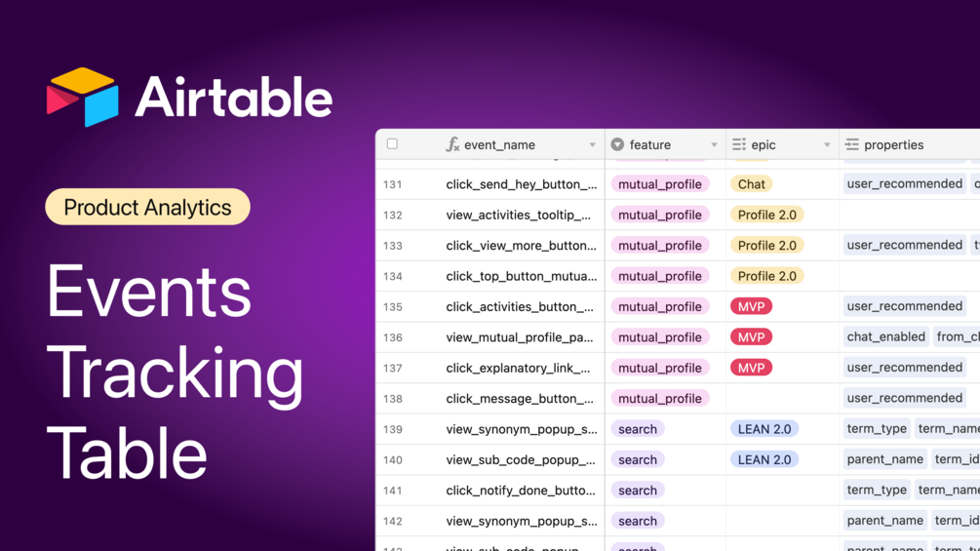Click the Product Analytics badge
Screen dimensions: 980x551
tap(147, 207)
